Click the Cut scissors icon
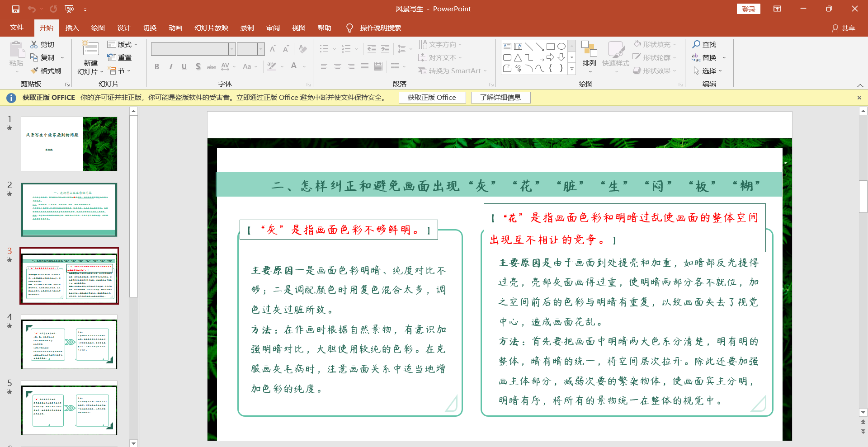 34,44
